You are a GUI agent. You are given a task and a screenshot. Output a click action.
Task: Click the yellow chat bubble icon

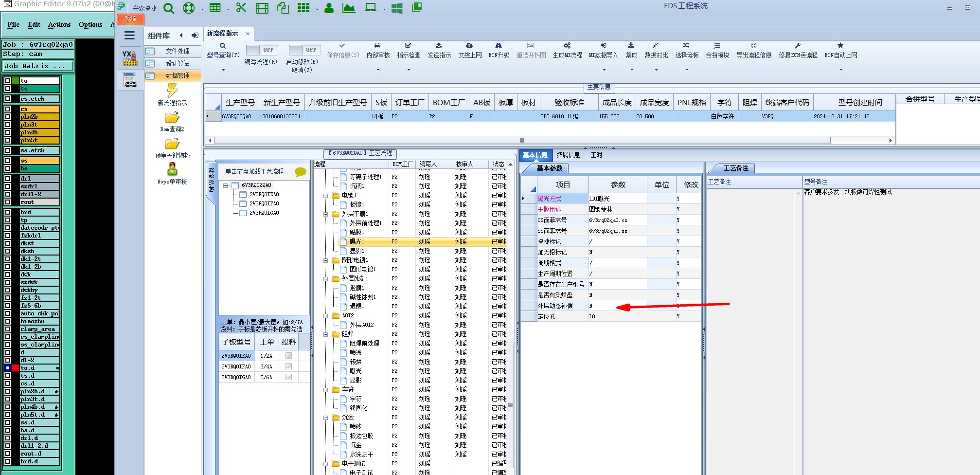coord(300,172)
